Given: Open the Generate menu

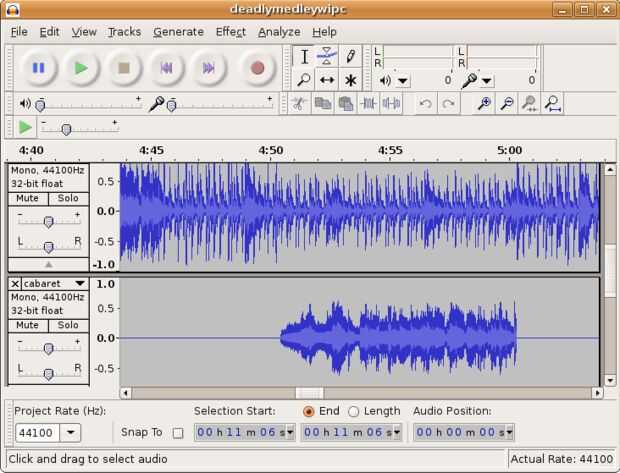Looking at the screenshot, I should [178, 32].
